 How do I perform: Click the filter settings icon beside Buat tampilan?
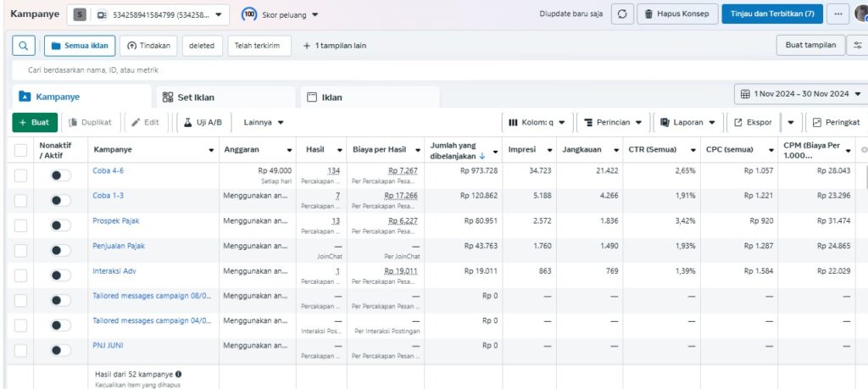coord(857,45)
